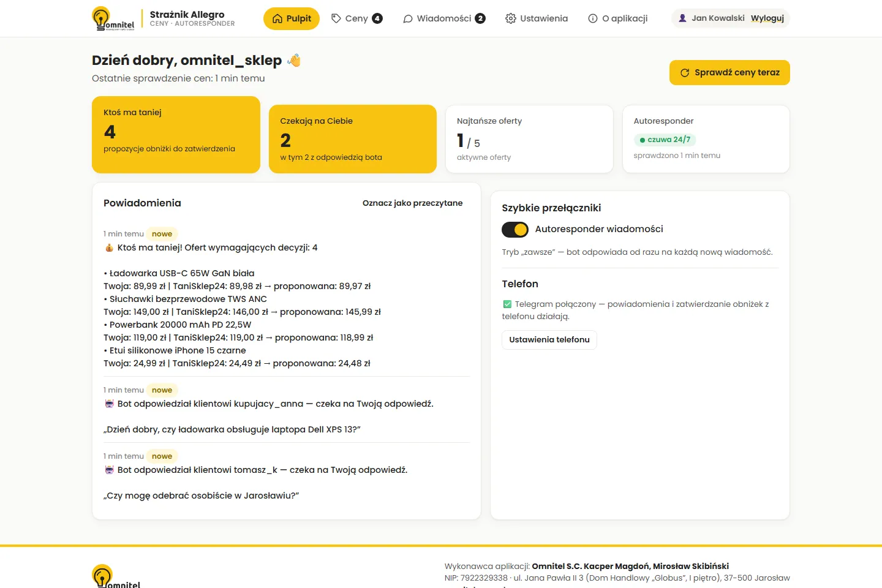Click the quoted question about pickup in Jarosław
Viewport: 882px width, 588px height.
coord(202,496)
